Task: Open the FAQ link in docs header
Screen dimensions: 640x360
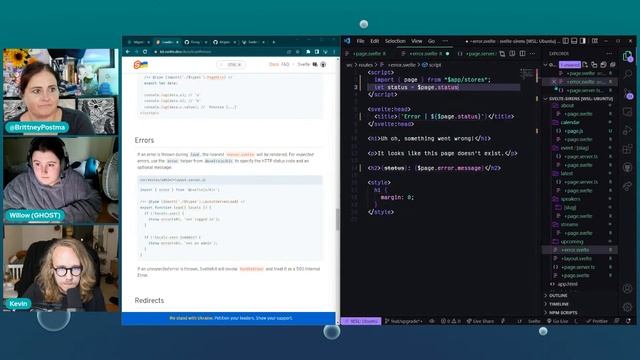Action: coord(285,64)
